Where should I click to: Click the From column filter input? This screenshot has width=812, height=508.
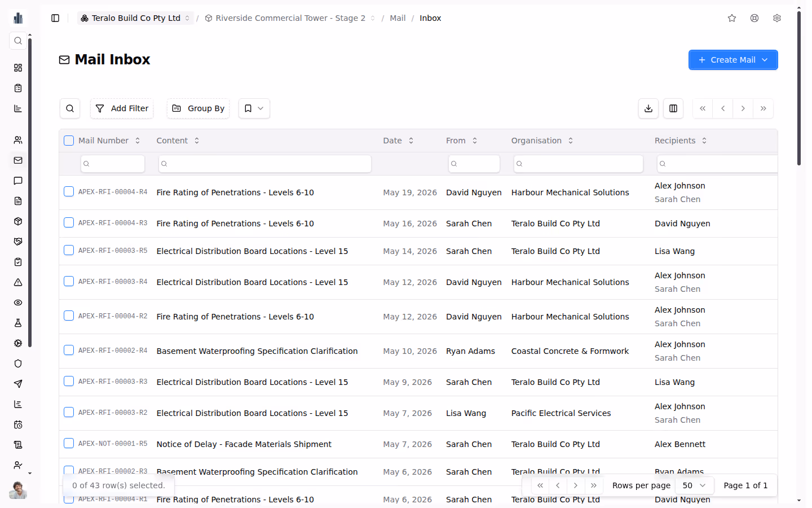click(x=474, y=164)
